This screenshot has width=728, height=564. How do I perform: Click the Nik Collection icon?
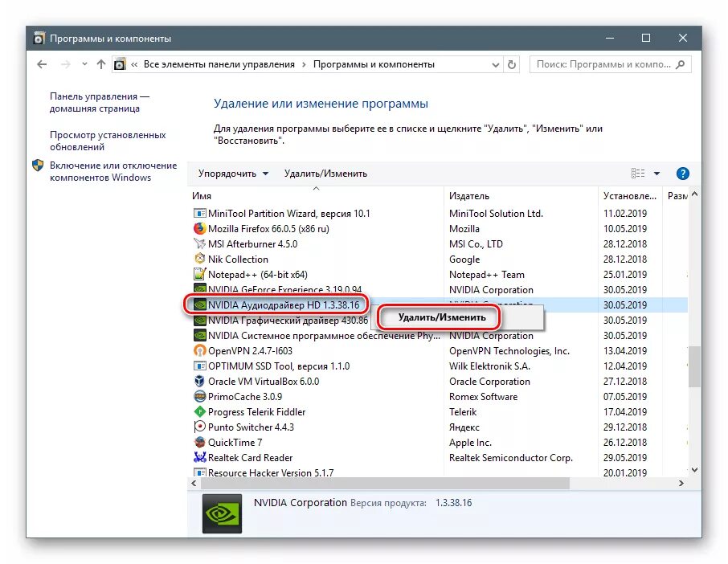point(199,259)
